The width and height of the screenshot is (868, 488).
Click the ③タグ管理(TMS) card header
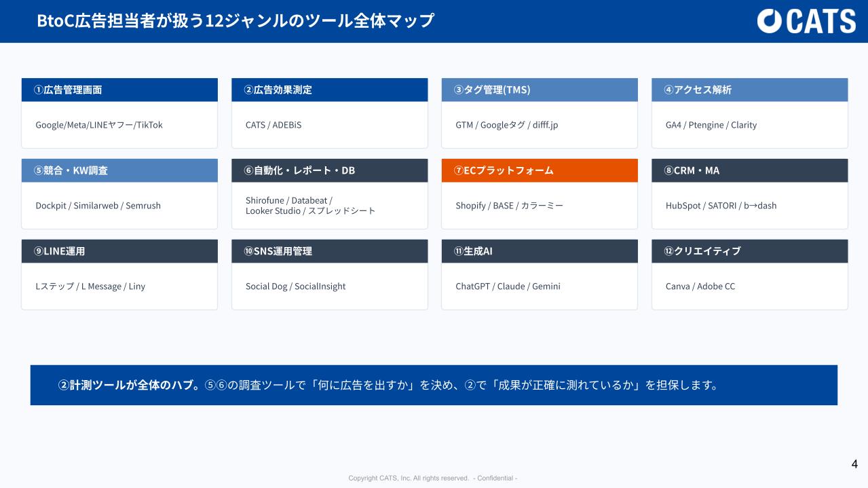(540, 90)
